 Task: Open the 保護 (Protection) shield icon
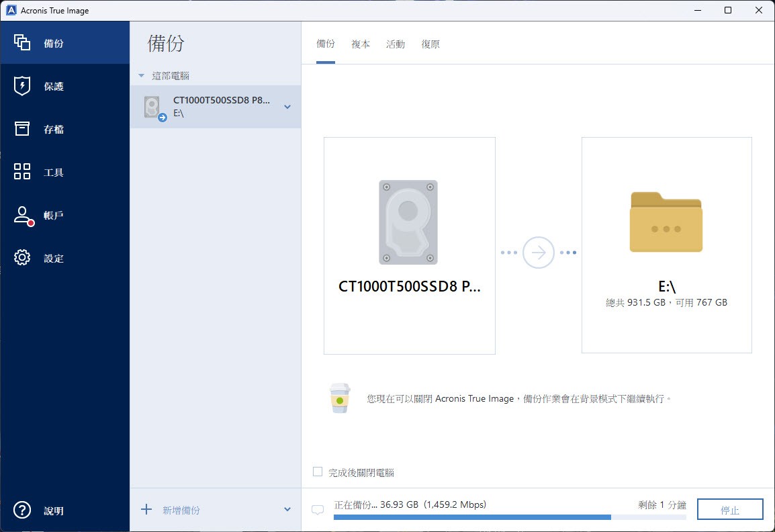[x=22, y=86]
